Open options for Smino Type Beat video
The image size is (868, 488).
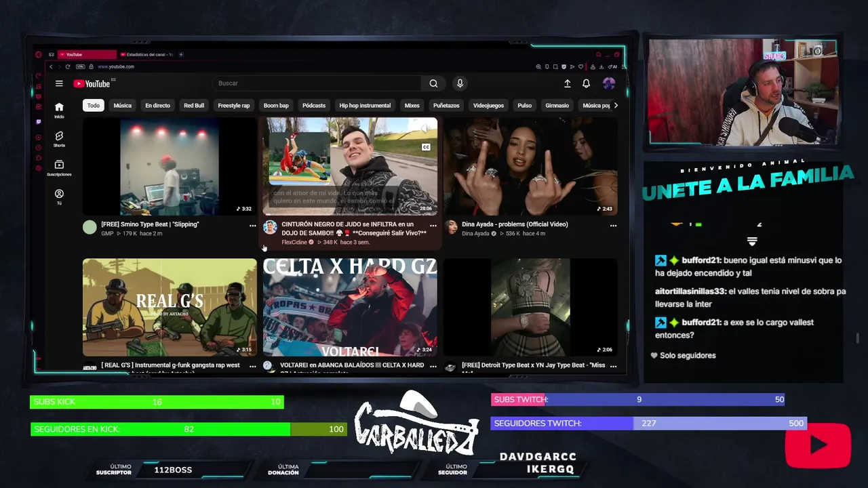[252, 225]
